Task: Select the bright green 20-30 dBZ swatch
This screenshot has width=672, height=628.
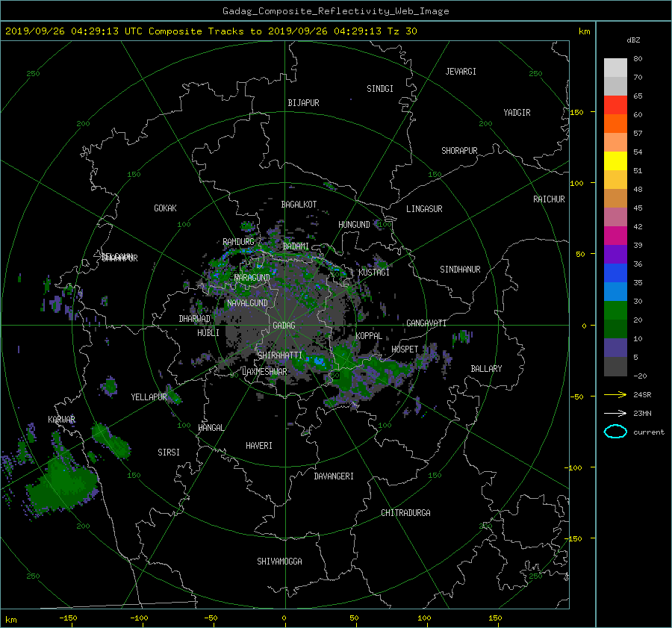Action: click(x=615, y=311)
